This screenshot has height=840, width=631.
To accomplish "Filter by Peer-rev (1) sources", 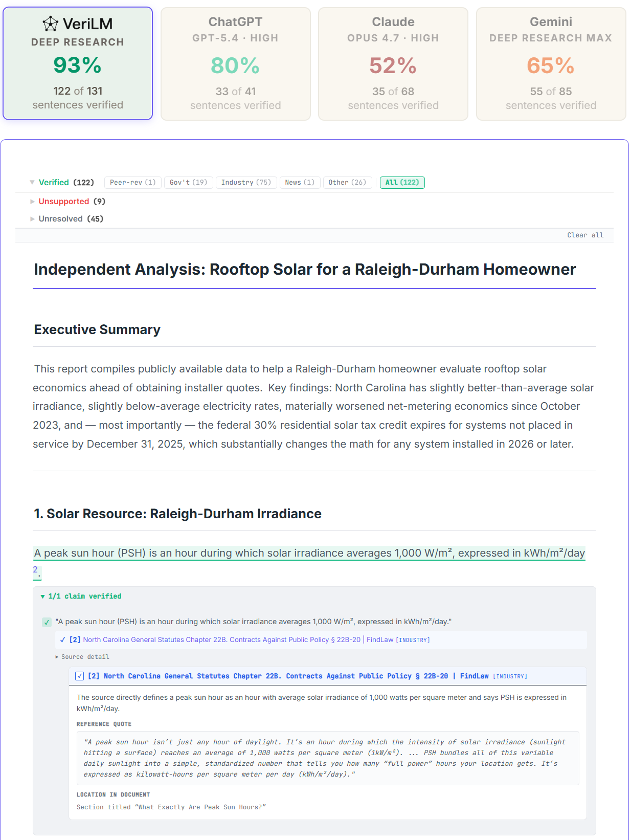I will pyautogui.click(x=133, y=183).
